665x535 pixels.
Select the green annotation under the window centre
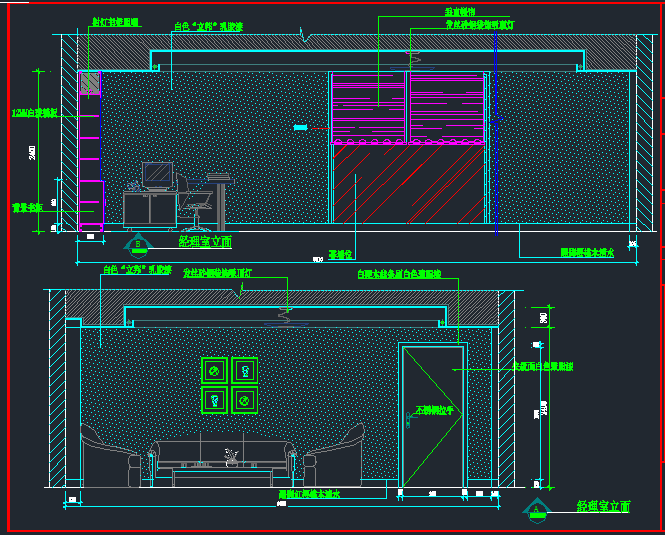coord(340,255)
